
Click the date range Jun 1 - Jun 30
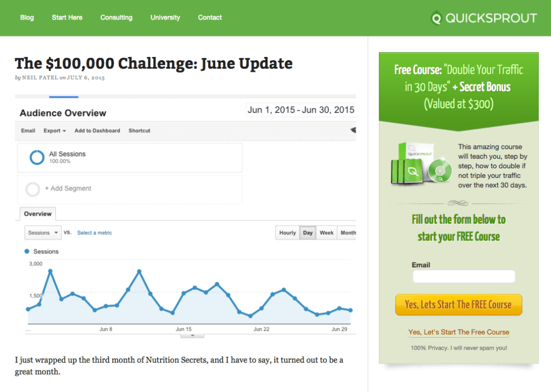pos(301,110)
